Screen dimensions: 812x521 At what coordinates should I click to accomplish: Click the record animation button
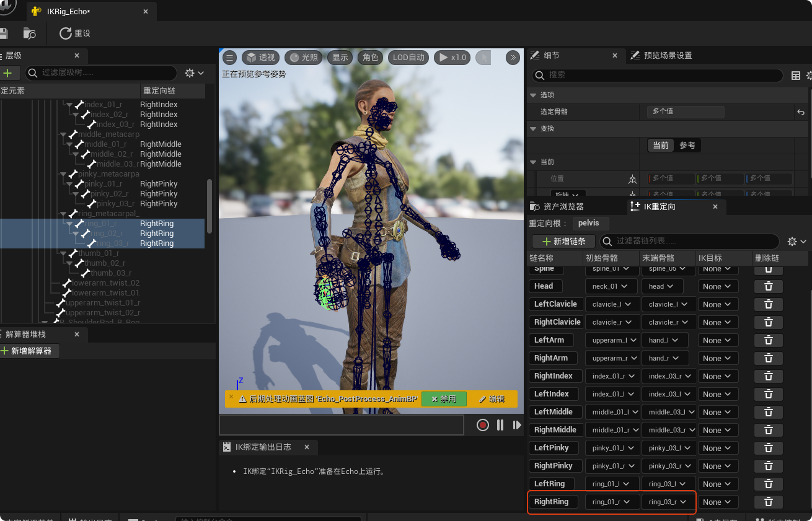(x=483, y=425)
